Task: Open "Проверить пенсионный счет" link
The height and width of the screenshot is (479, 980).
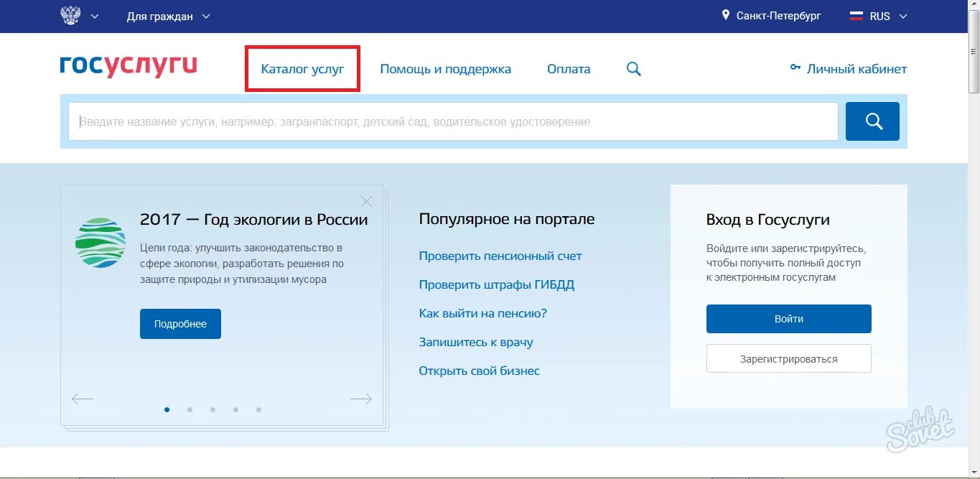Action: point(500,256)
